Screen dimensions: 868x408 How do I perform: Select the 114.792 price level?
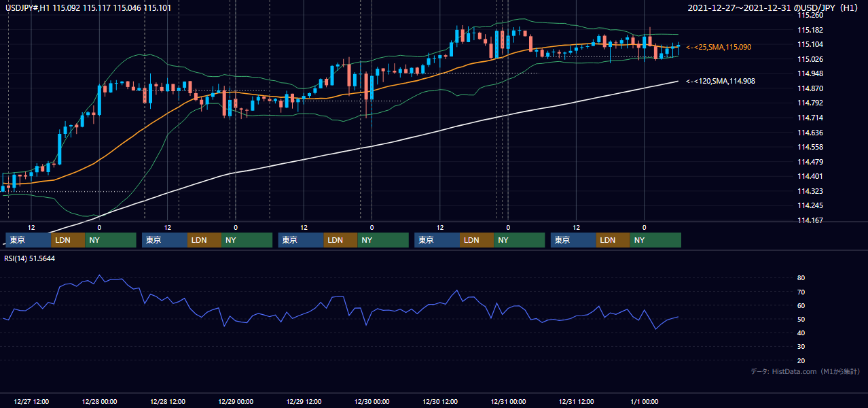(809, 103)
